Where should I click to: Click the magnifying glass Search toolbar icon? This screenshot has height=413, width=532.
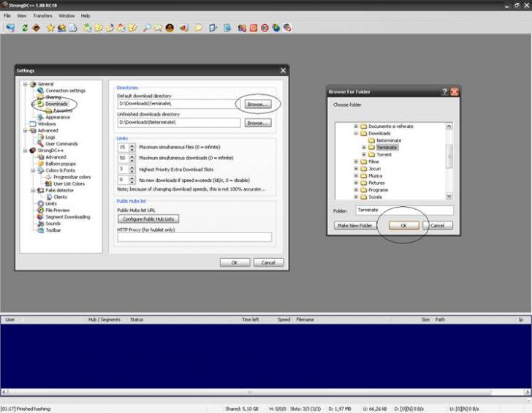click(x=147, y=28)
